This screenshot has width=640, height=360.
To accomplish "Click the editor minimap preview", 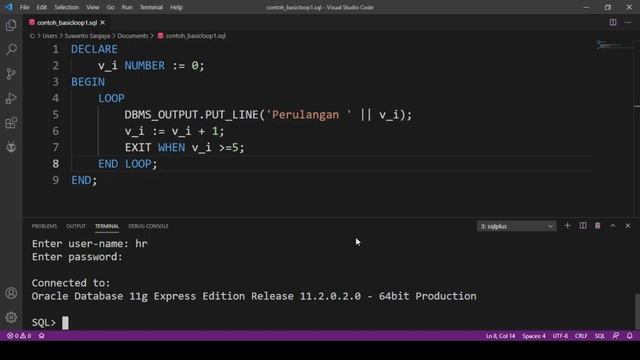I will pos(614,45).
